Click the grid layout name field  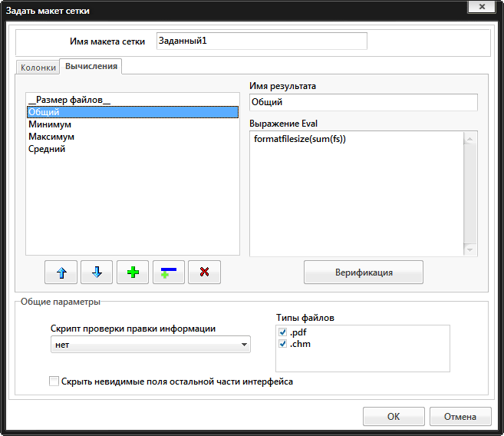coord(262,41)
